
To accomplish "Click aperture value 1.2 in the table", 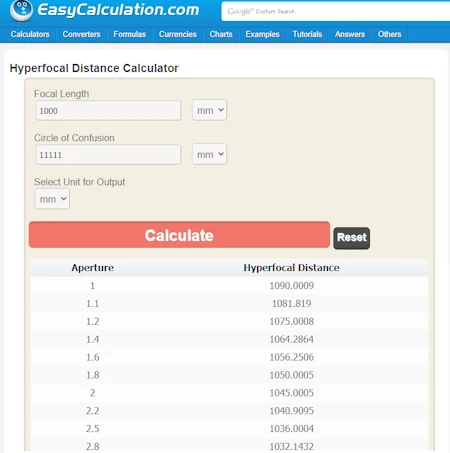I will tap(93, 321).
